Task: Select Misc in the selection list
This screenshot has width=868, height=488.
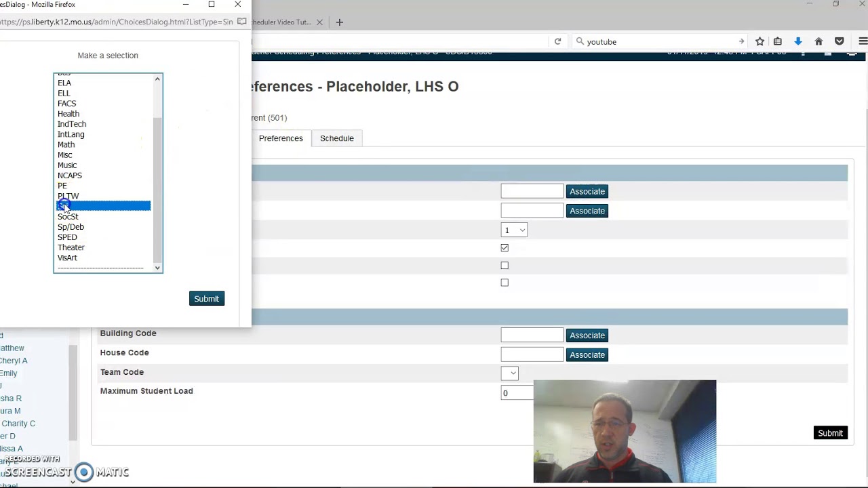Action: [x=64, y=155]
